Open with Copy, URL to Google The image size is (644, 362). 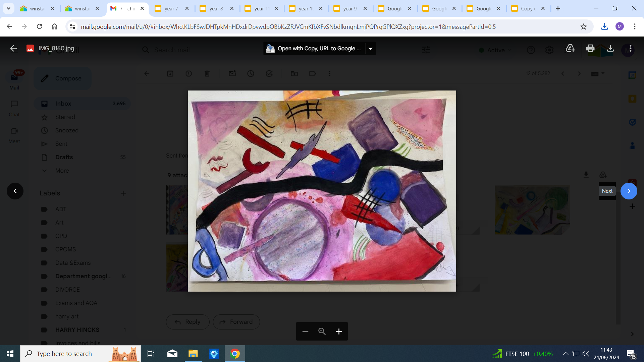click(314, 49)
